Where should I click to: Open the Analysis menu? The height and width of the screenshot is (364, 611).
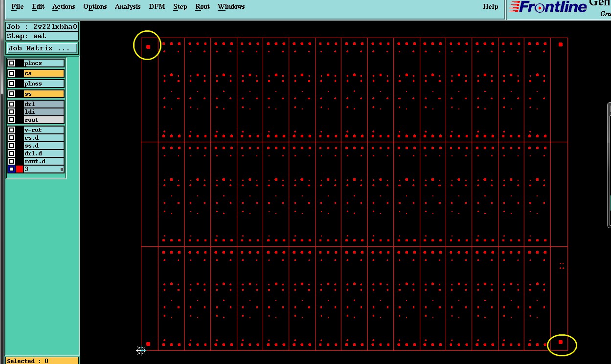[x=128, y=6]
